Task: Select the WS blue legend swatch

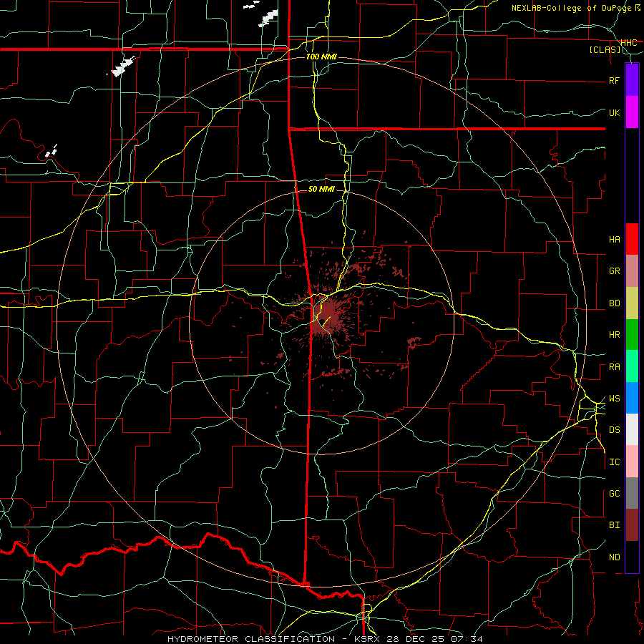Action: pyautogui.click(x=632, y=398)
